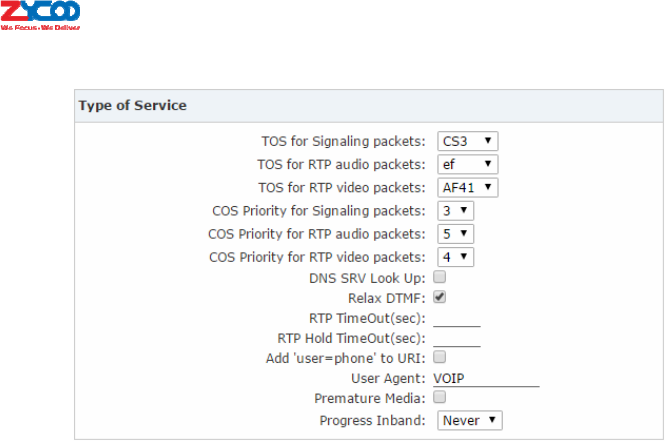Open TOS for RTP audio packets dropdown

coord(468,164)
